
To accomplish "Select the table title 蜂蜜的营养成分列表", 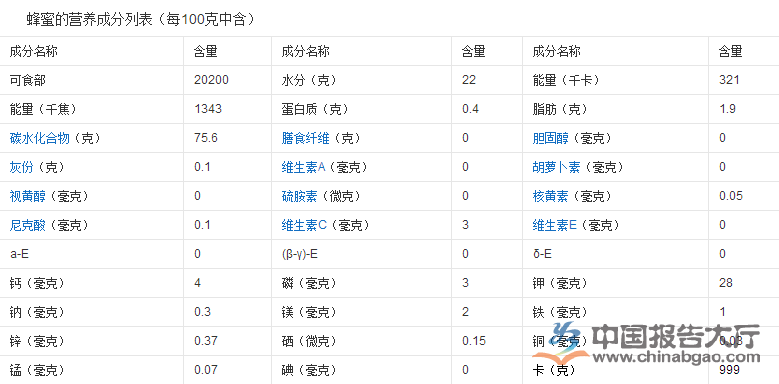I will [89, 19].
